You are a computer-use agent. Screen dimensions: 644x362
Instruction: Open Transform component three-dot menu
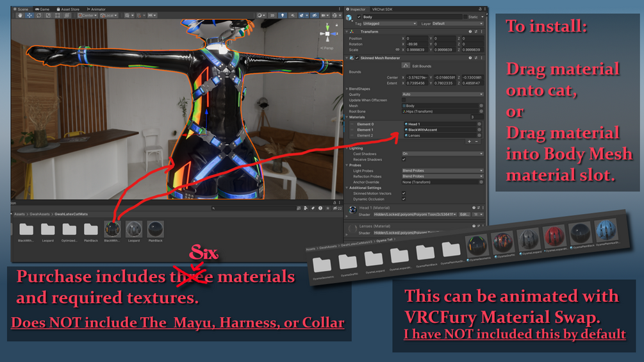[x=481, y=31]
